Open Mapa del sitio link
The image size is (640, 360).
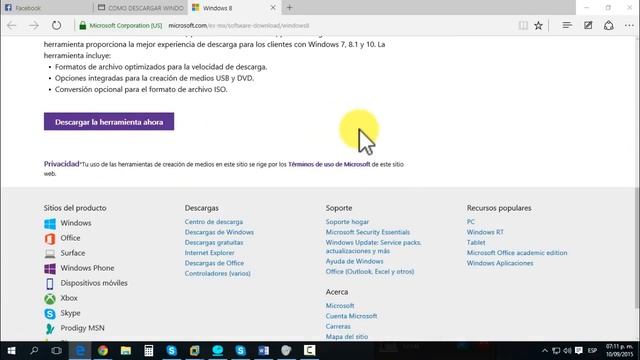347,337
